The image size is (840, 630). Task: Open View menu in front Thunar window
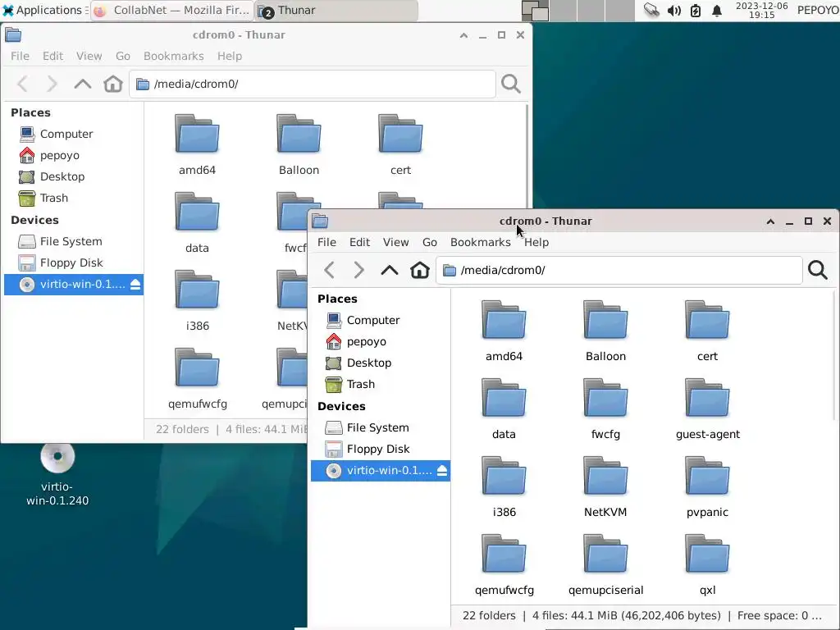point(396,242)
